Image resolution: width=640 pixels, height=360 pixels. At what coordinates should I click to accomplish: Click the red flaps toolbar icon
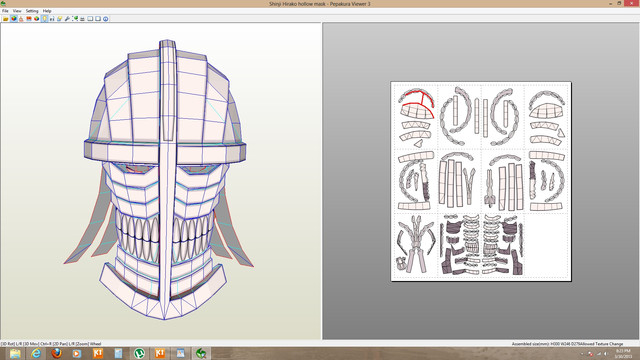click(29, 19)
